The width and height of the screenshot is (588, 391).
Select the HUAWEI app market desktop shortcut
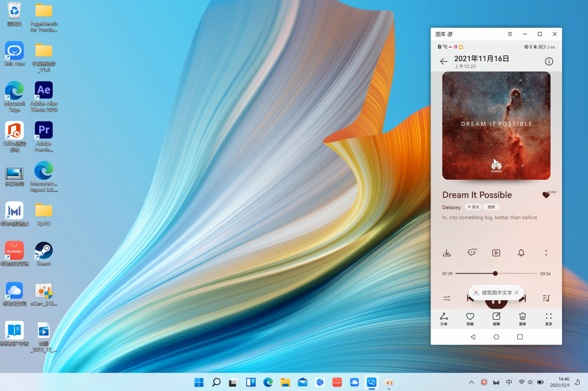14,254
